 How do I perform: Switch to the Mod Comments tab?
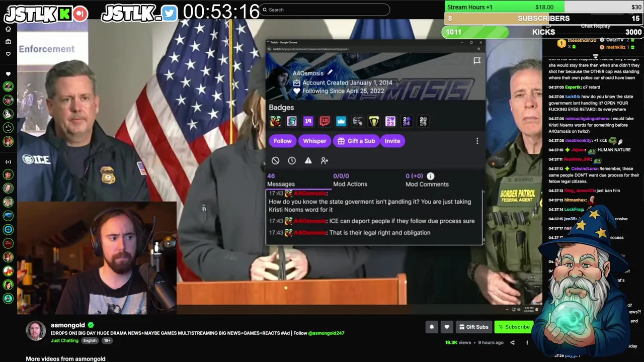tap(427, 180)
